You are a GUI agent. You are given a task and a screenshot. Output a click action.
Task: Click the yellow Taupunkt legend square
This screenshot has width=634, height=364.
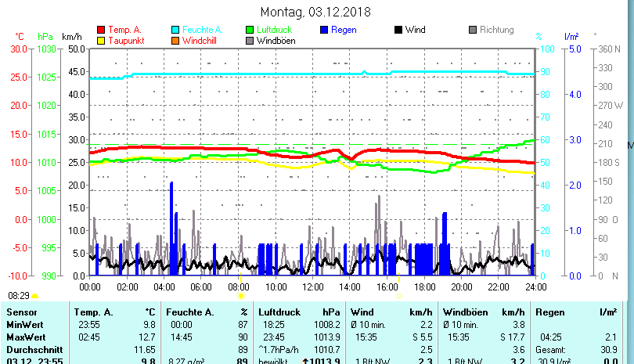(x=100, y=40)
